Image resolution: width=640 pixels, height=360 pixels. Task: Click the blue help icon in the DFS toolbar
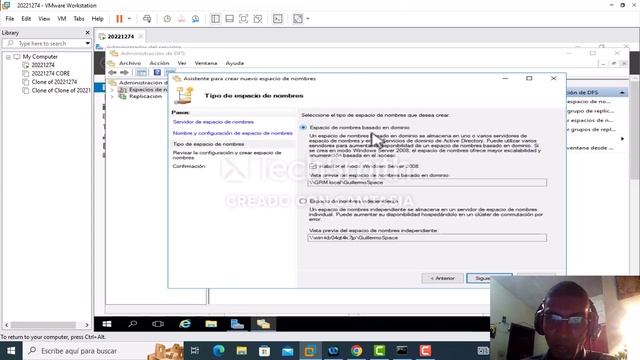tap(157, 72)
